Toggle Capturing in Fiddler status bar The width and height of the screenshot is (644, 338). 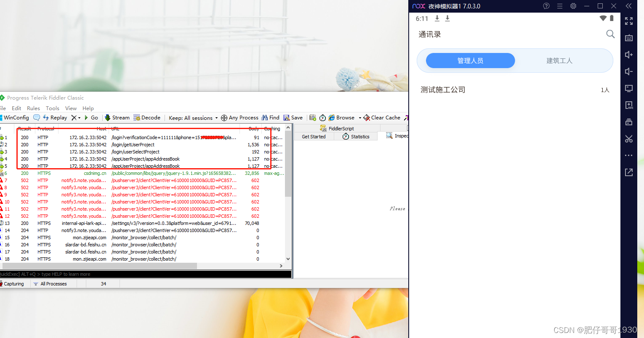pyautogui.click(x=12, y=284)
